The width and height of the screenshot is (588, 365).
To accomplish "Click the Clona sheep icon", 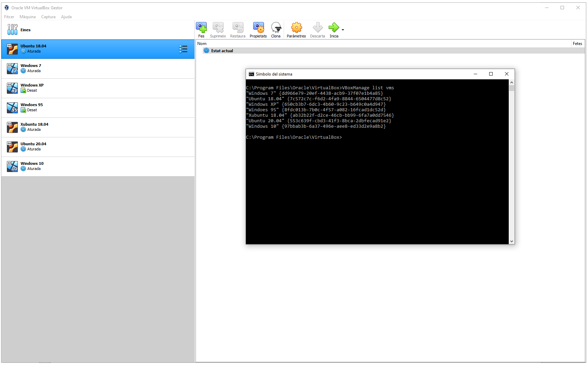I will coord(276,28).
